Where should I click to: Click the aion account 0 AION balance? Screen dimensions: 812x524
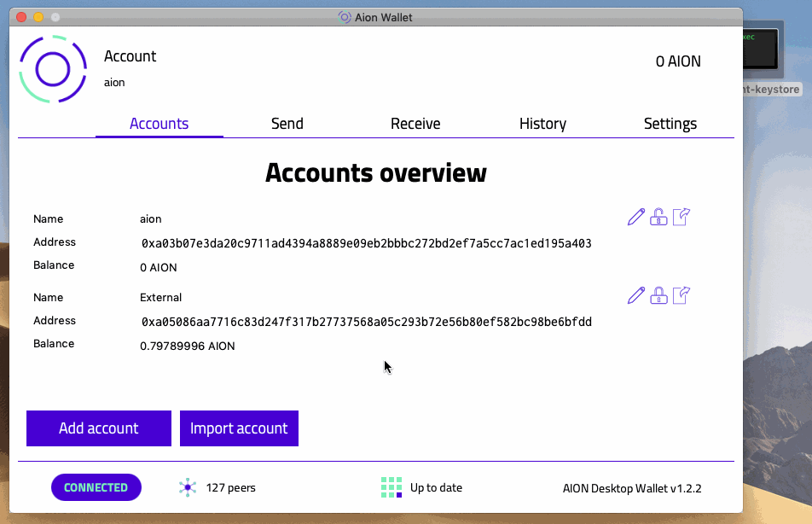(x=158, y=267)
